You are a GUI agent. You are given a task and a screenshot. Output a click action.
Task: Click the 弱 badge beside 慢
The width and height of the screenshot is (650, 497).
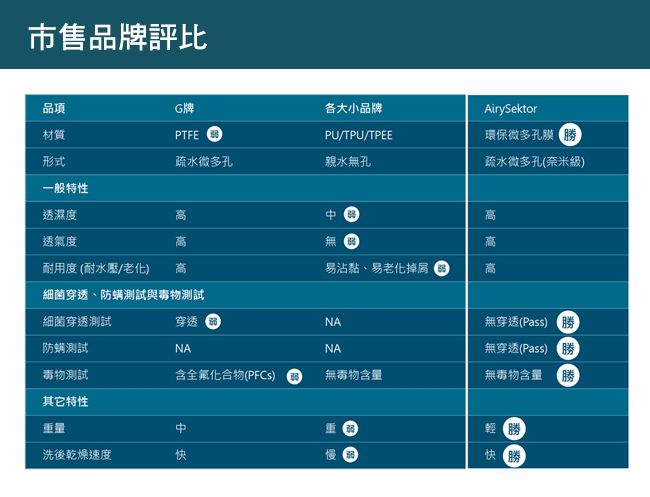pos(350,455)
